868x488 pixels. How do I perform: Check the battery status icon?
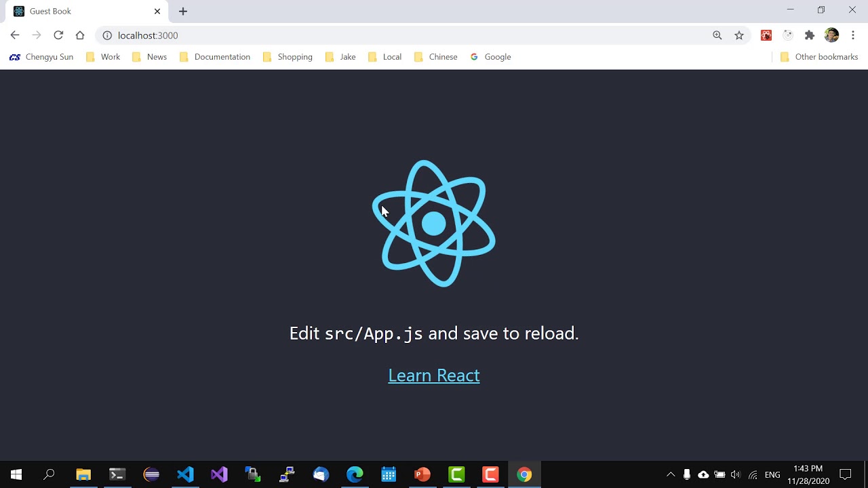click(719, 474)
